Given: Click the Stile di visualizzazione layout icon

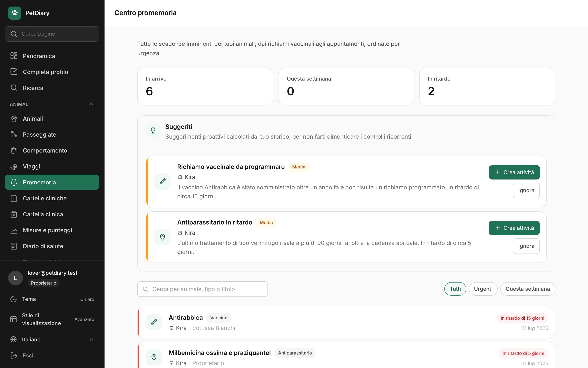Looking at the screenshot, I should point(14,319).
